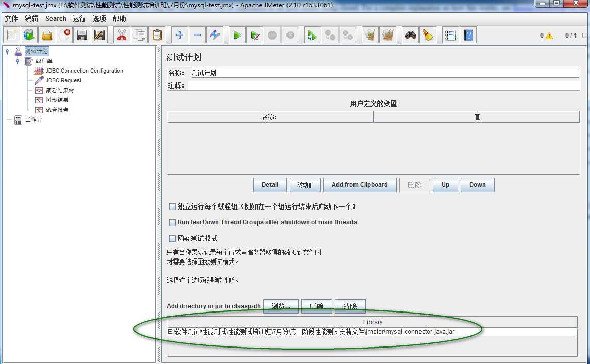Viewport: 590px width, 364px height.
Task: Open the 运行 menu
Action: (79, 19)
